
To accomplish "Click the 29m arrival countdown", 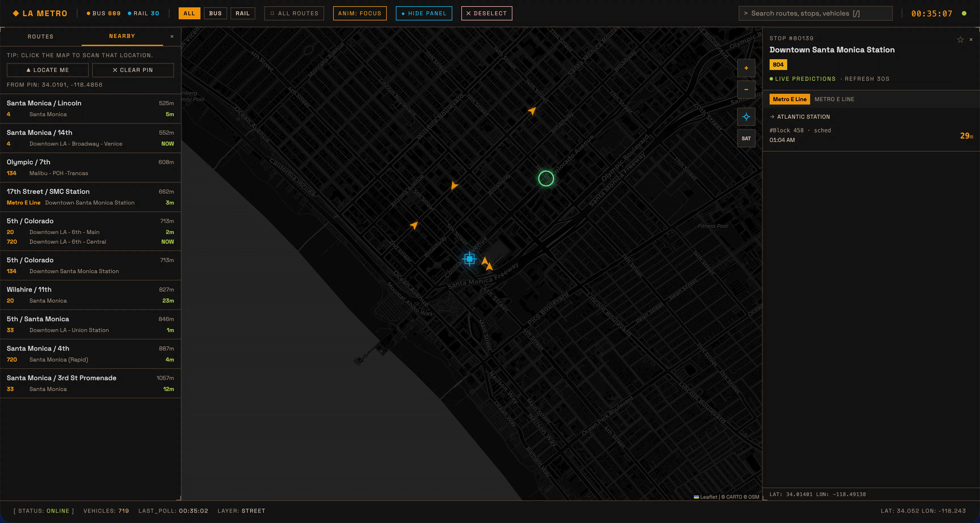I will 966,136.
